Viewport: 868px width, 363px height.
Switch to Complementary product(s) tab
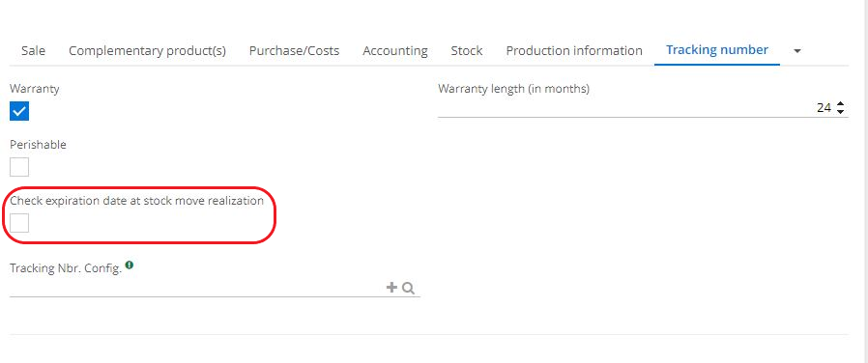[147, 51]
